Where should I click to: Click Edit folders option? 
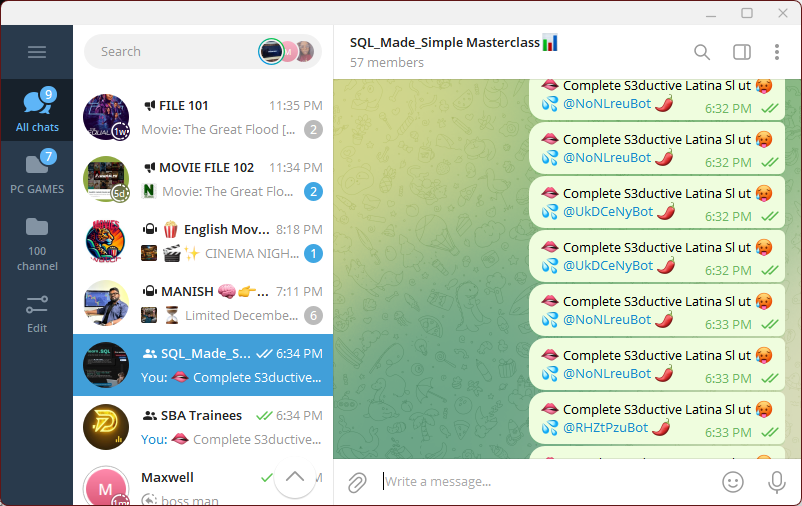pyautogui.click(x=37, y=314)
